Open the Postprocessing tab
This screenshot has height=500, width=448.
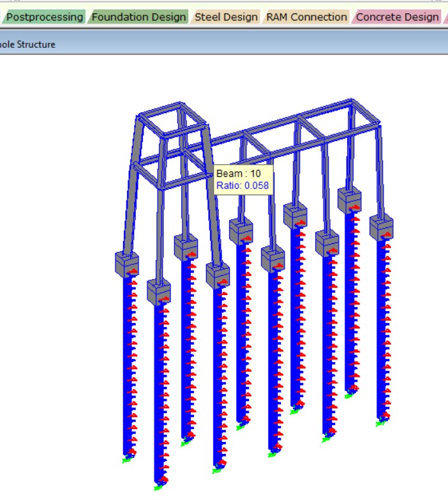(x=45, y=17)
